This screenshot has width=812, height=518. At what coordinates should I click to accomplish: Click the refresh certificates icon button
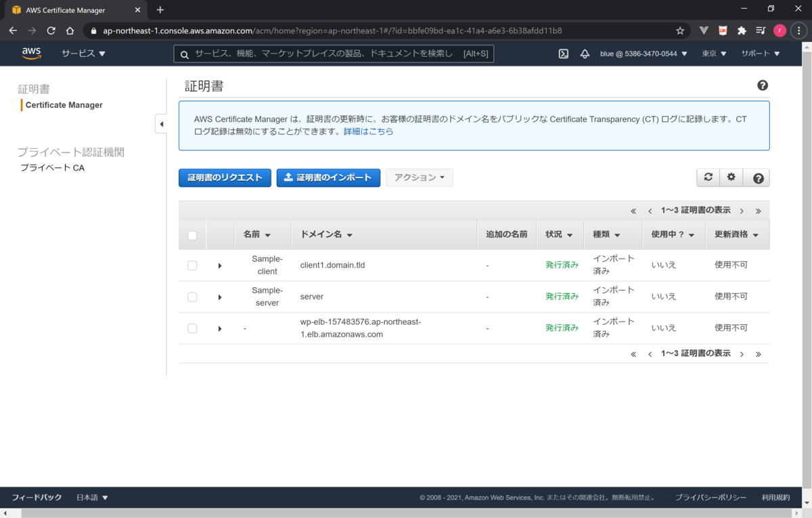coord(708,177)
